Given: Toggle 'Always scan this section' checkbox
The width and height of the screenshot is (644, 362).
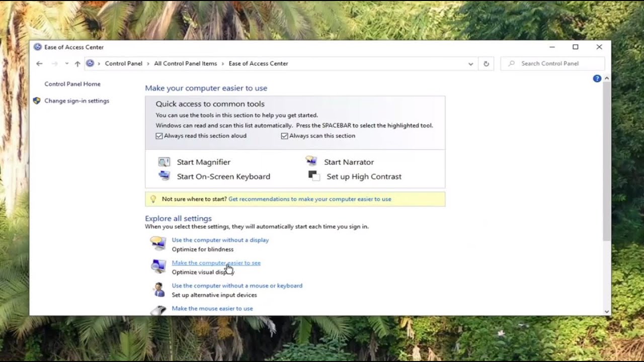Looking at the screenshot, I should 284,136.
